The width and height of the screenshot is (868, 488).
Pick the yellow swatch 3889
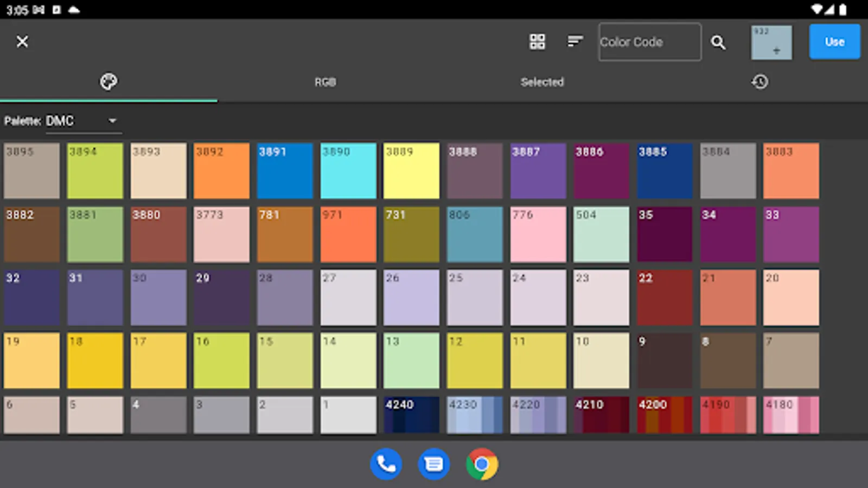click(x=411, y=171)
